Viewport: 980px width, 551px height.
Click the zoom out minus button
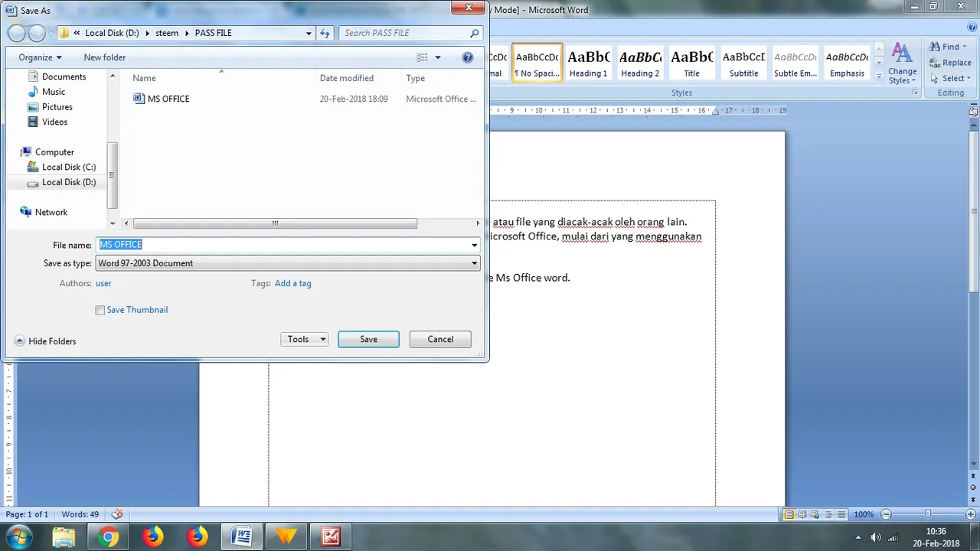pos(886,515)
